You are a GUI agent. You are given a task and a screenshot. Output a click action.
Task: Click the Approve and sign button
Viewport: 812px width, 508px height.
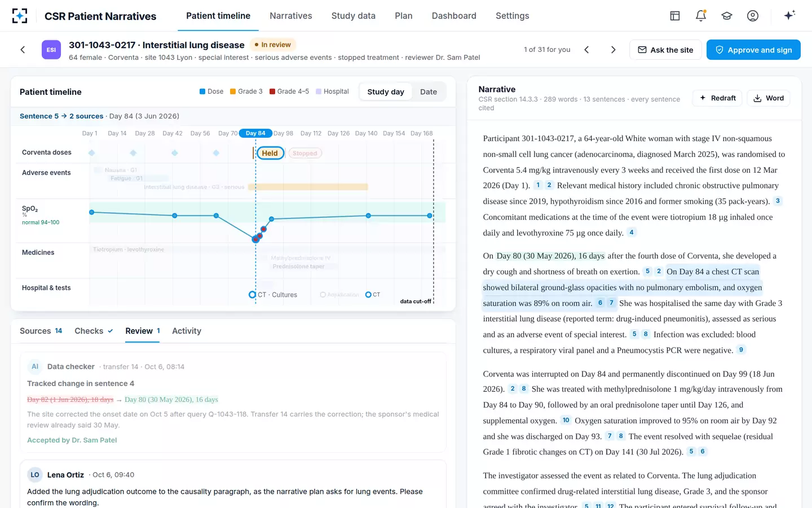click(753, 50)
